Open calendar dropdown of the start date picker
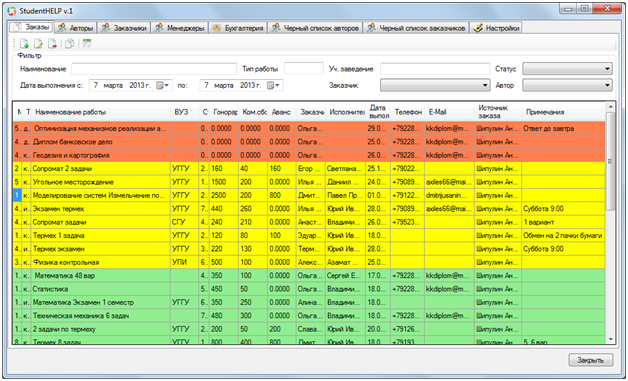Screen dimensions: 628x381 click(163, 85)
